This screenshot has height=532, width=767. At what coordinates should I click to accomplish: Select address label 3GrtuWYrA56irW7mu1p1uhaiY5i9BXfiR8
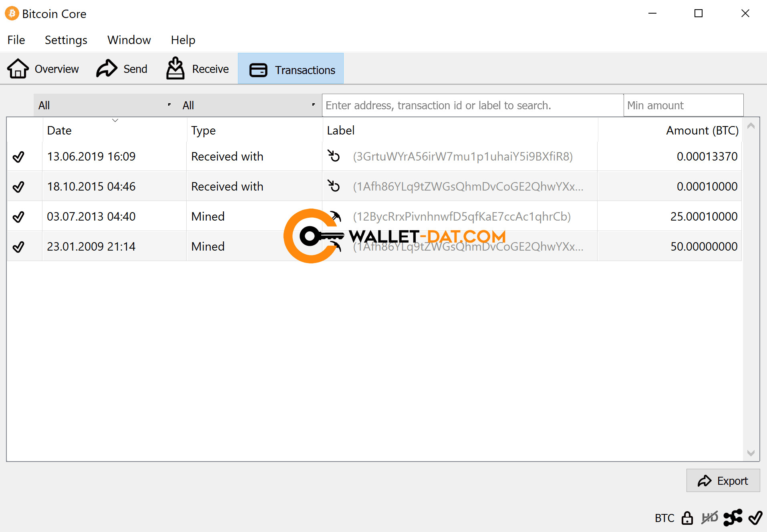coord(463,157)
